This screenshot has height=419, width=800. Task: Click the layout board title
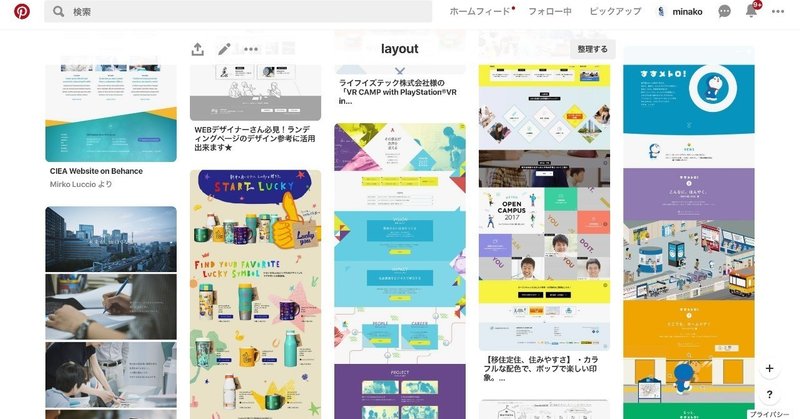399,48
